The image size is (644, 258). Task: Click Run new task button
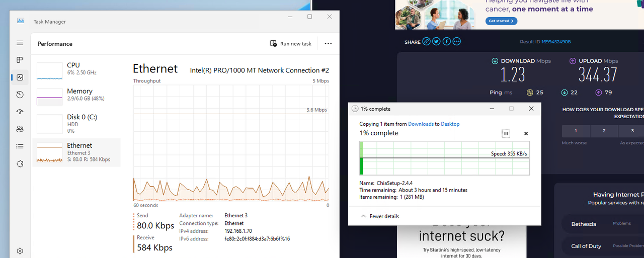coord(291,44)
